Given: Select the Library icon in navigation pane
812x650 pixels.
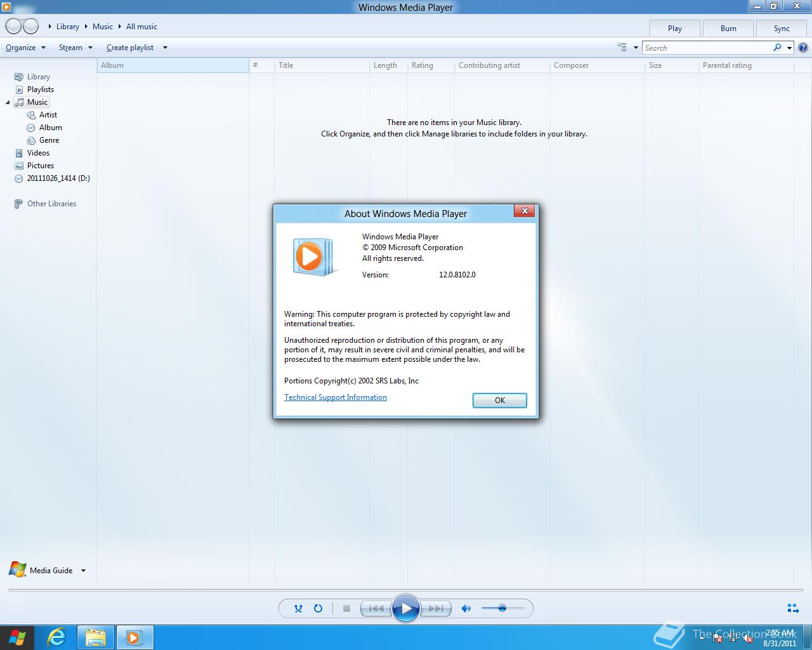Looking at the screenshot, I should (19, 77).
